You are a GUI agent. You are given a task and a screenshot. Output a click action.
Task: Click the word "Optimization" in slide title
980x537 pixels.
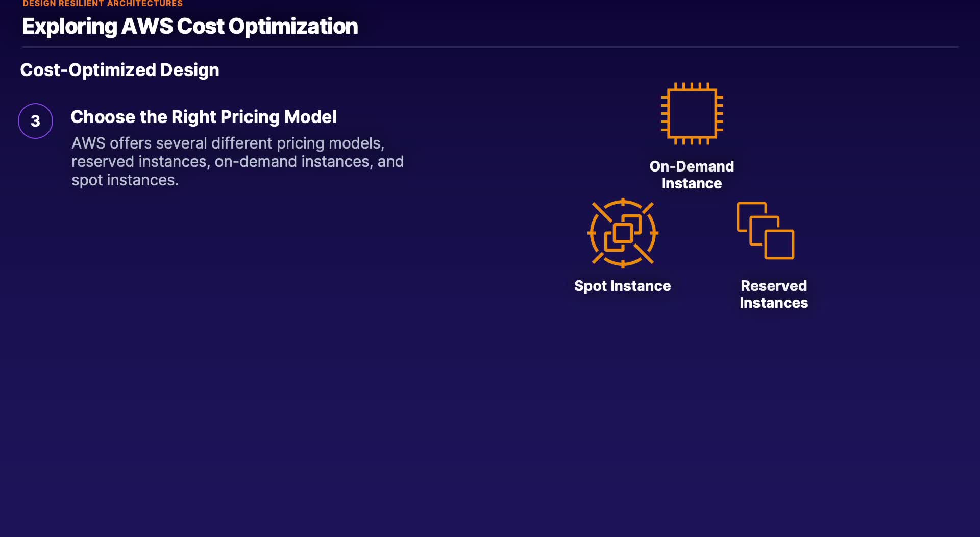(293, 26)
